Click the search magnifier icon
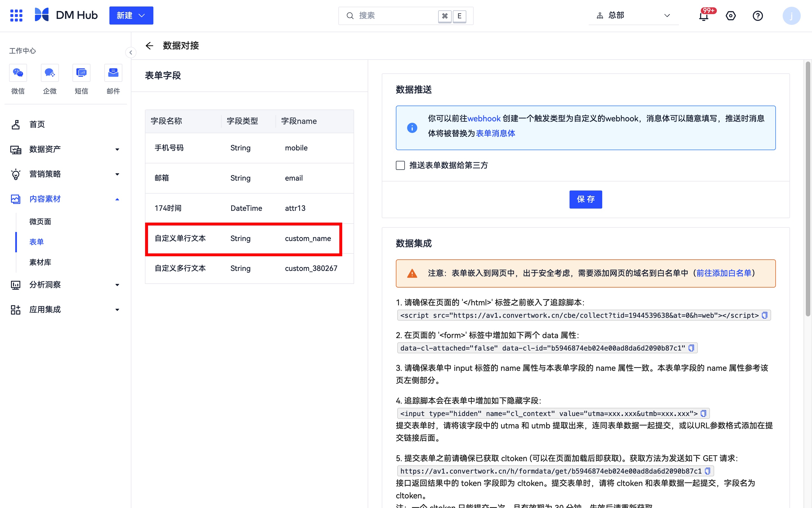The width and height of the screenshot is (812, 508). [350, 16]
